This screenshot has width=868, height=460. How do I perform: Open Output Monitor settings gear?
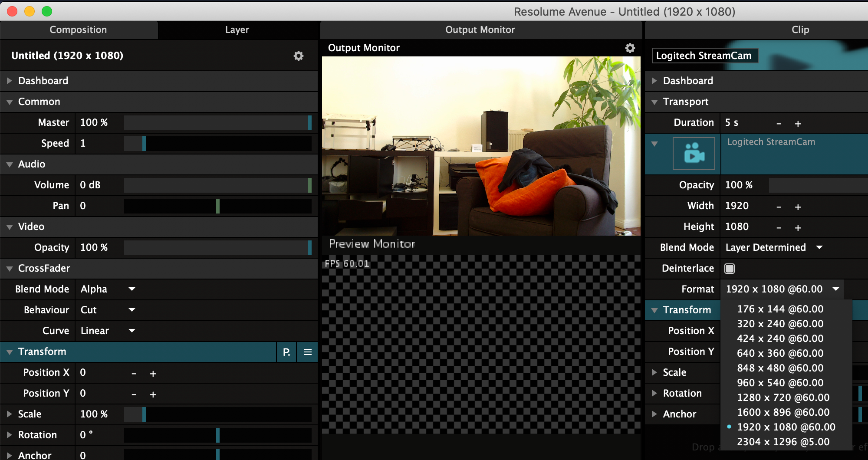pyautogui.click(x=630, y=48)
